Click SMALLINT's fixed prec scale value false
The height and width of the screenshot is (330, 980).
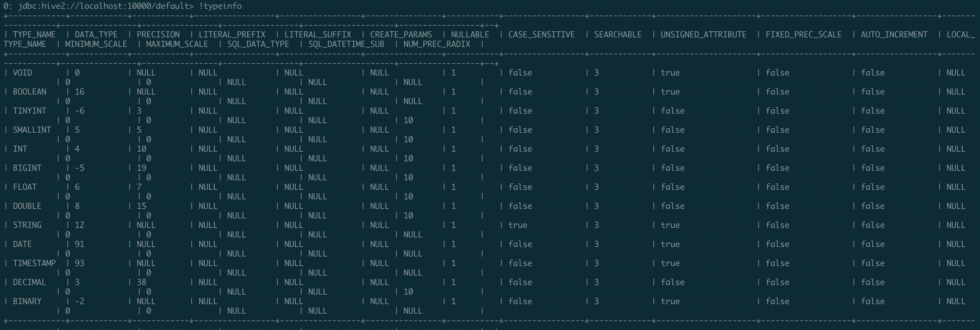(778, 130)
